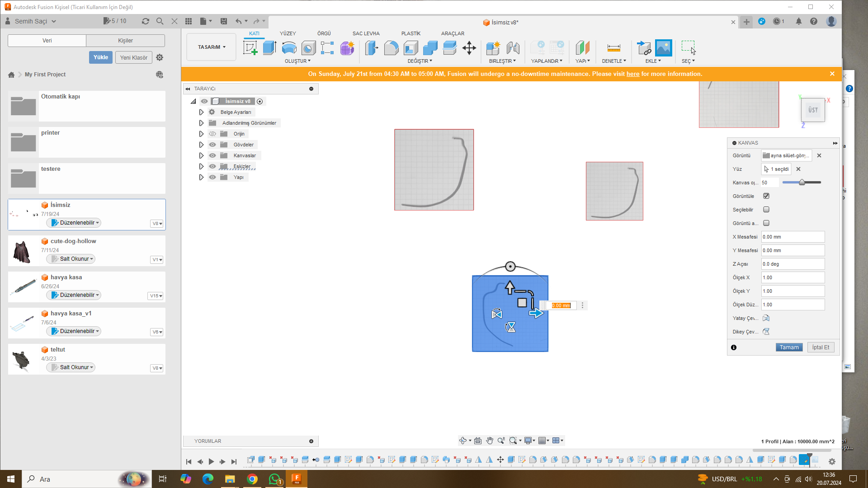
Task: Hide the Eskizler folder
Action: [212, 166]
